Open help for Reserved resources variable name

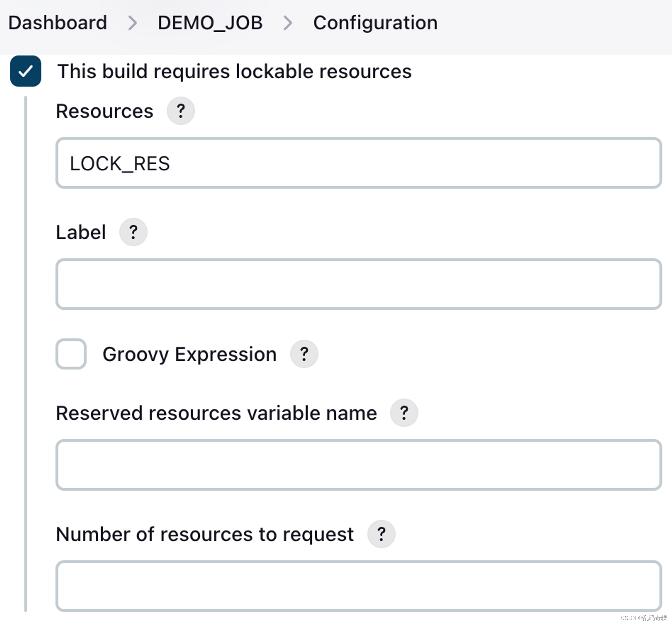[404, 412]
